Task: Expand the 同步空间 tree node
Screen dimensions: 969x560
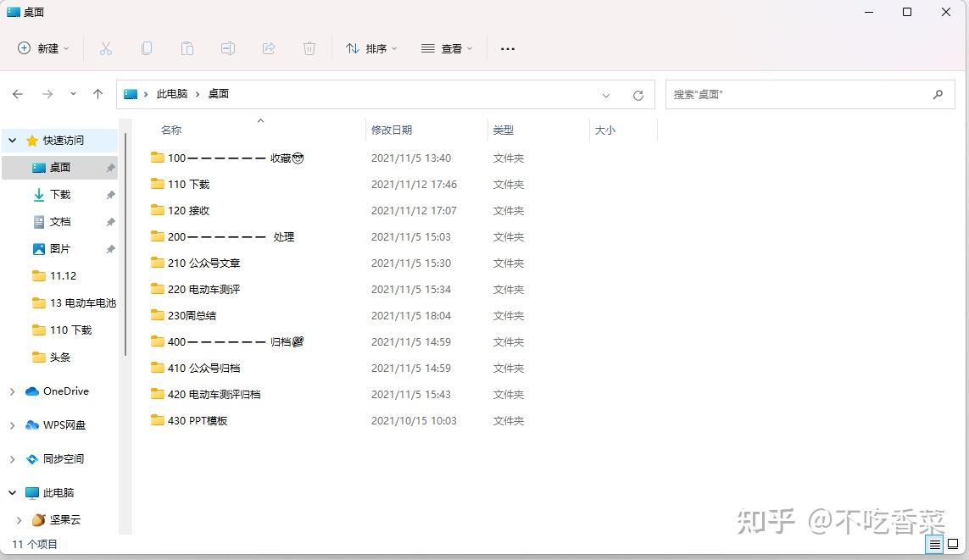Action: [x=13, y=458]
